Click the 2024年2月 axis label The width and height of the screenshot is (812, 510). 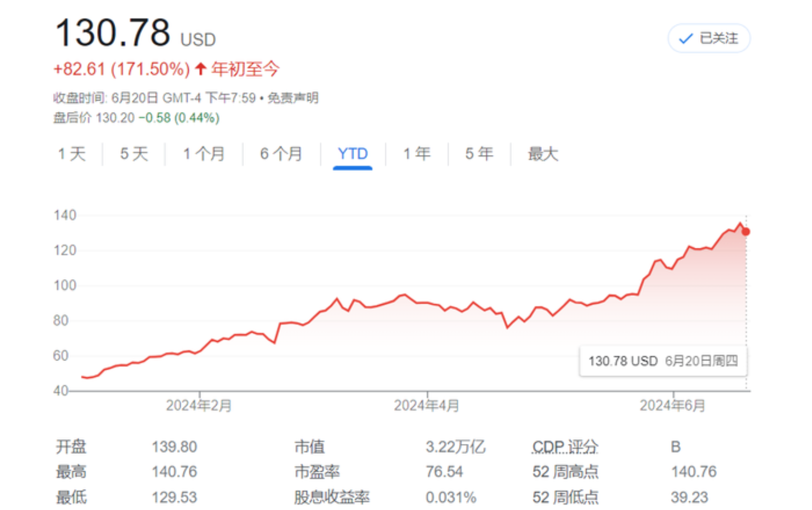pos(199,406)
